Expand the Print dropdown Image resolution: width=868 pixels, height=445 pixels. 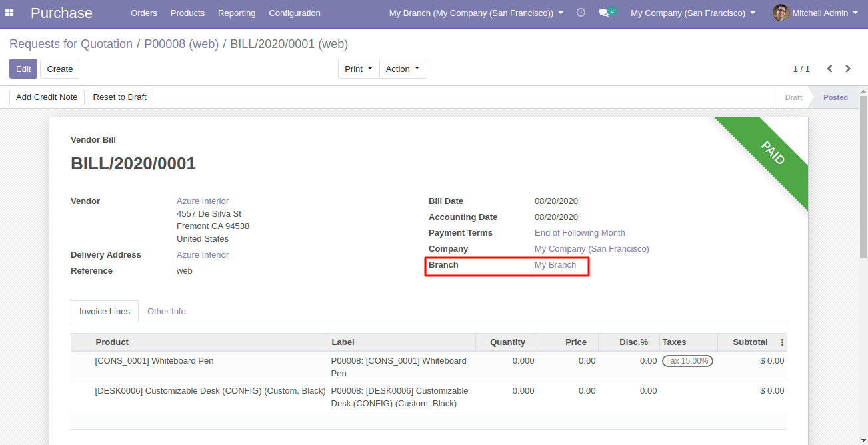click(x=359, y=69)
